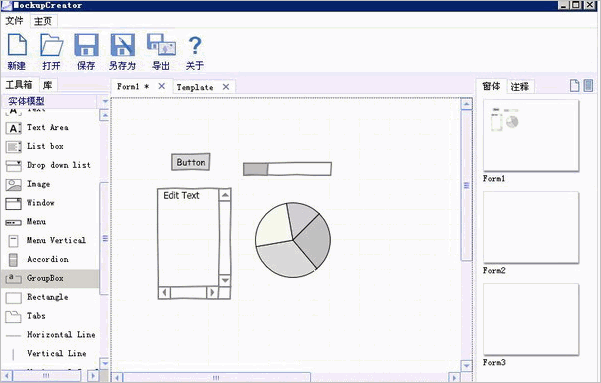This screenshot has width=601, height=383.
Task: Select the Rectangle tool
Action: (x=50, y=297)
